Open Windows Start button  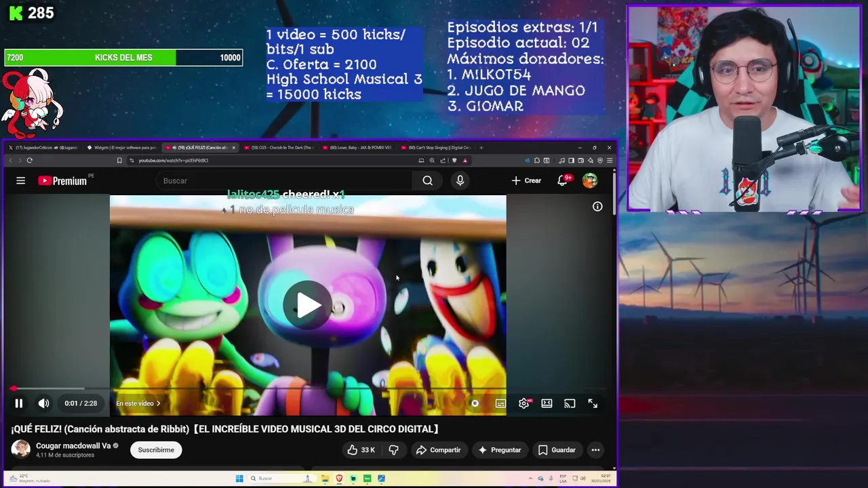click(x=239, y=479)
